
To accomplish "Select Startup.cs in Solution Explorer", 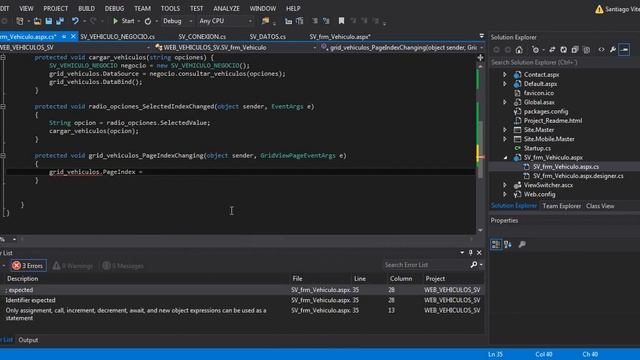I will pos(537,148).
